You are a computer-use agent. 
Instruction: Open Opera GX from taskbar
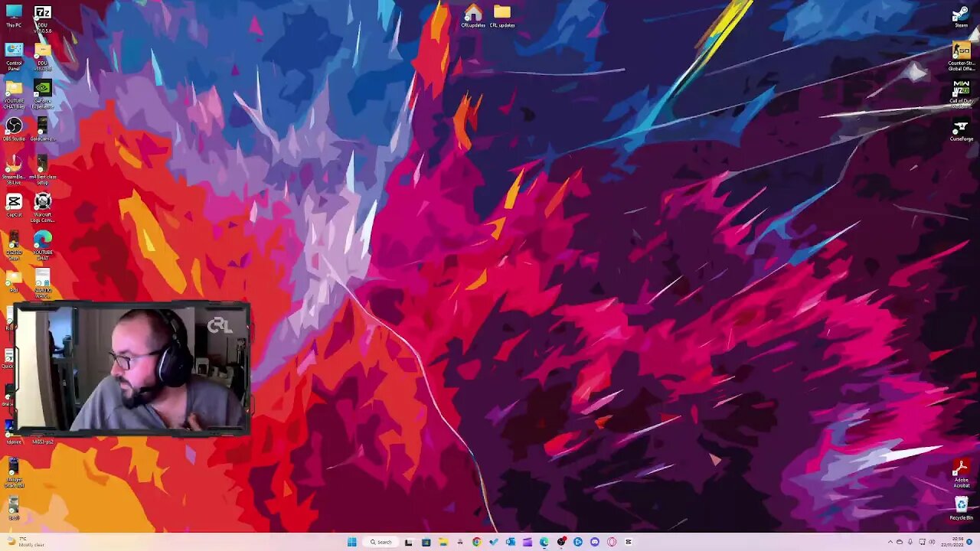click(612, 542)
